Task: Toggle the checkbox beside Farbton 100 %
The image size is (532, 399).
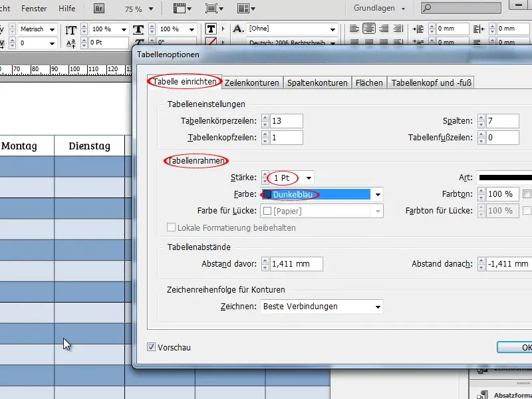Action: pos(527,194)
